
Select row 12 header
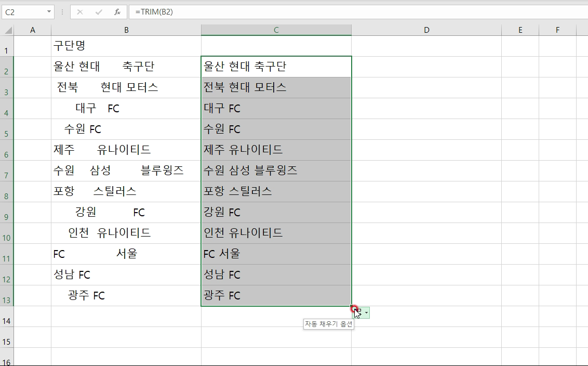[7, 275]
